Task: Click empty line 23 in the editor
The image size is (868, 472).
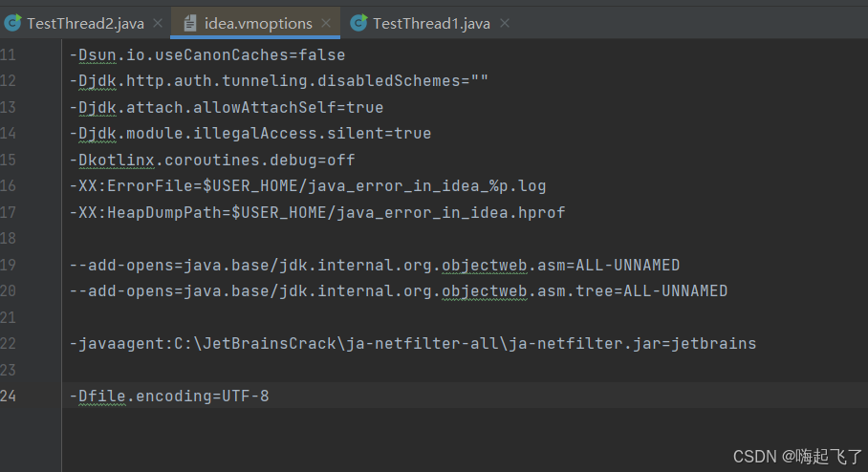Action: coord(465,370)
